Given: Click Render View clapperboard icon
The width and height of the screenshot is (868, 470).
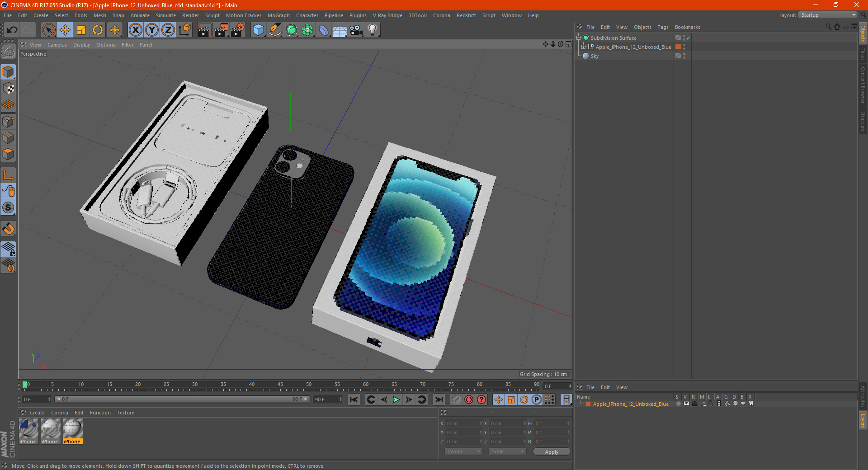Looking at the screenshot, I should pyautogui.click(x=204, y=30).
